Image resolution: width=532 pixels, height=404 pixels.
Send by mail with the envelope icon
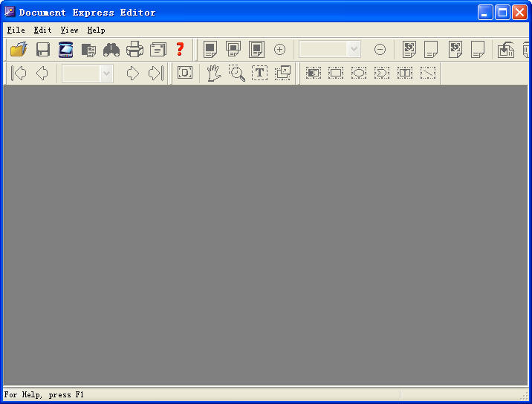(x=158, y=50)
